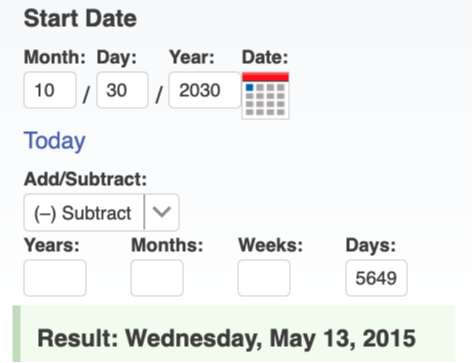The height and width of the screenshot is (363, 473).
Task: Expand the Add/Subtract chevron arrow
Action: pos(162,212)
